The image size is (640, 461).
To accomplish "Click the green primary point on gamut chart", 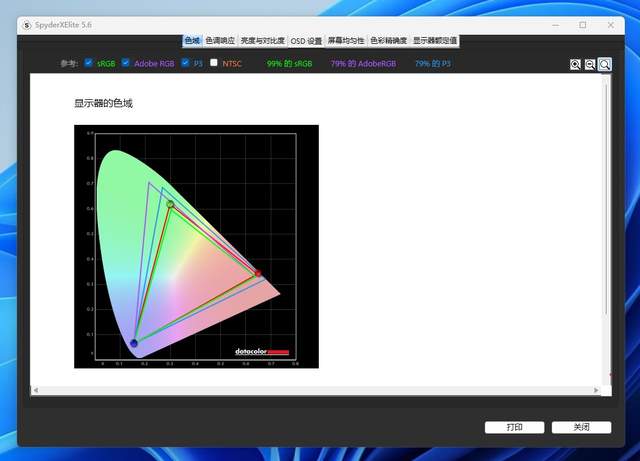I will click(170, 204).
